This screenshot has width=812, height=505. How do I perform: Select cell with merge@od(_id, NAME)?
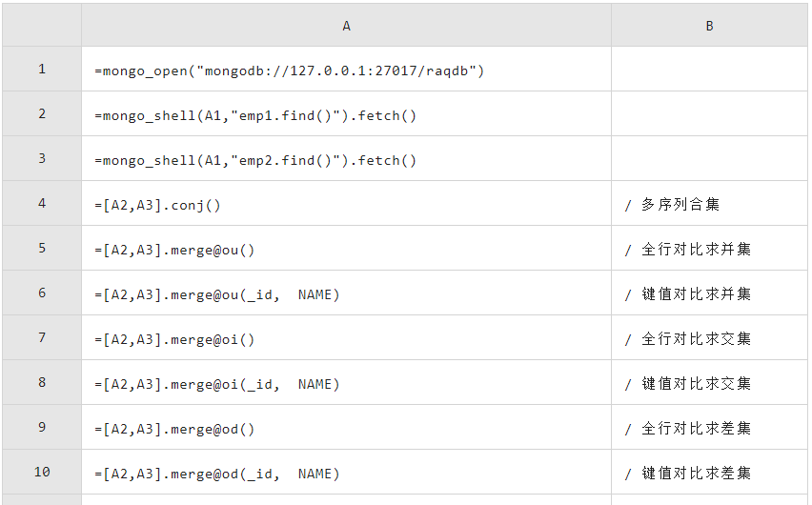coord(346,472)
